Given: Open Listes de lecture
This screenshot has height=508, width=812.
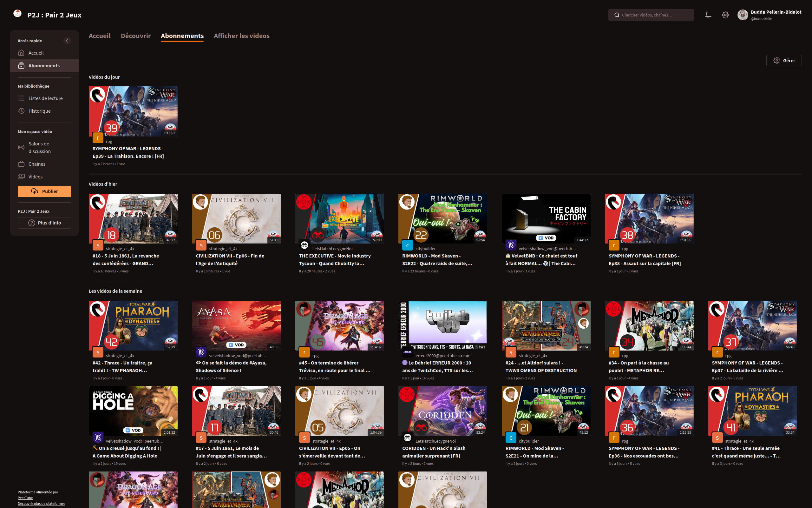Looking at the screenshot, I should (x=44, y=98).
